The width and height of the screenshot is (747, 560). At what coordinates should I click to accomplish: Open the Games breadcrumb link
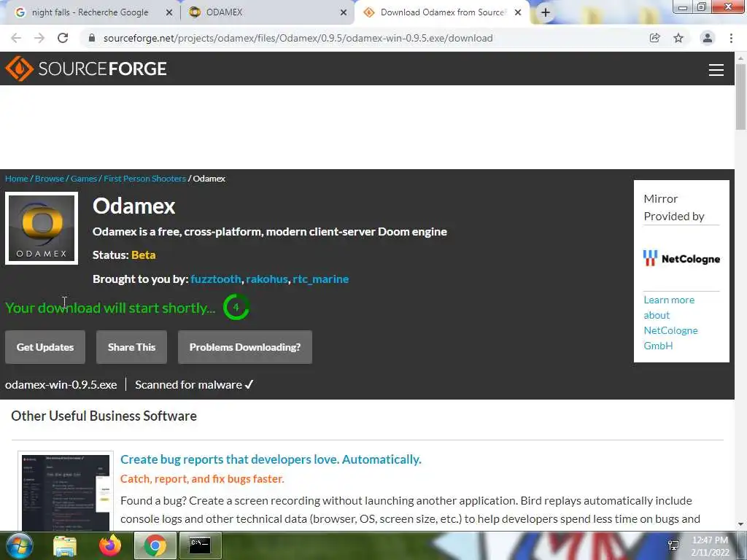[x=84, y=179]
